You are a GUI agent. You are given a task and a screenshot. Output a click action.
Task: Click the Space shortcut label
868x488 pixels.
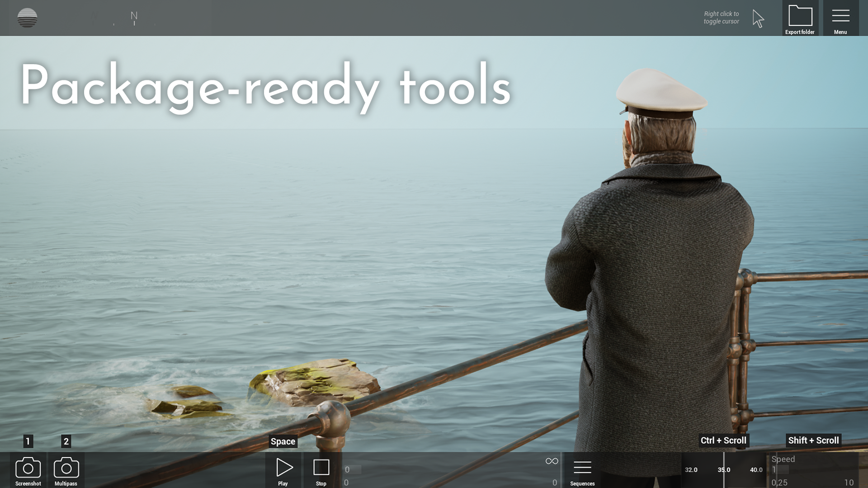point(283,441)
